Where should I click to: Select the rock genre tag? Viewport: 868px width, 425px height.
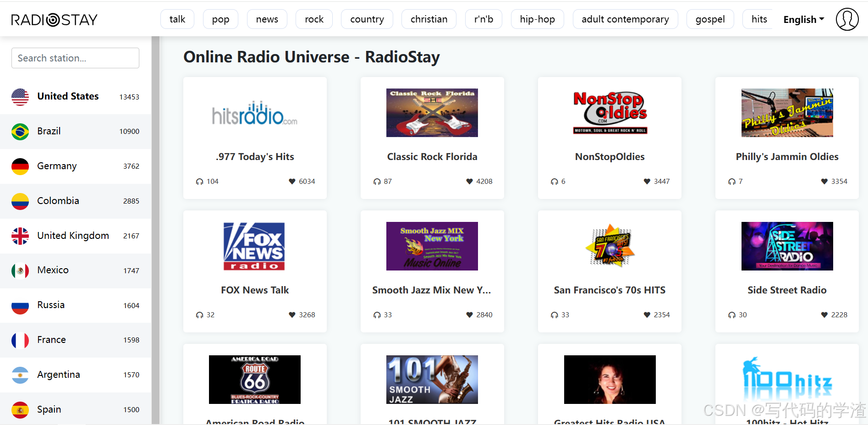pos(314,19)
